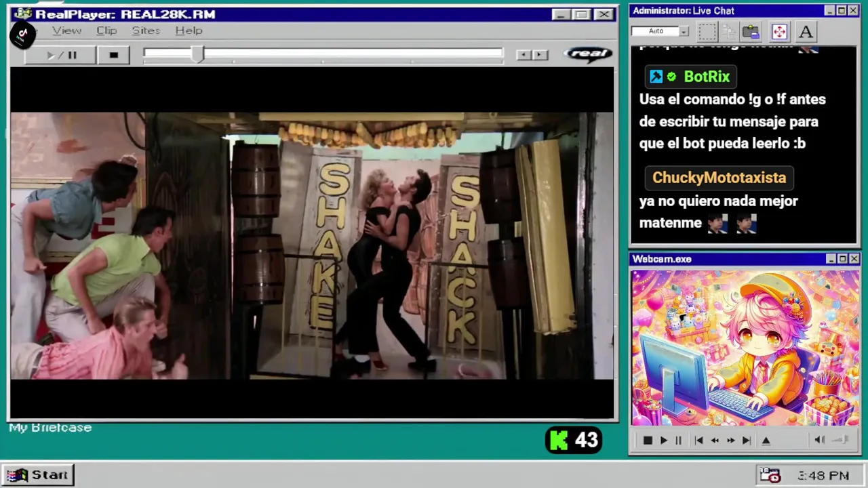868x488 pixels.
Task: Click rewind button in Webcam.exe
Action: [715, 441]
